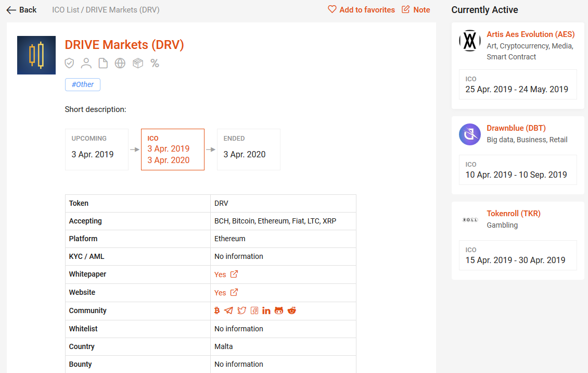This screenshot has width=588, height=373.
Task: Click 'Big data, Business, Retail' tags text
Action: [x=527, y=140]
